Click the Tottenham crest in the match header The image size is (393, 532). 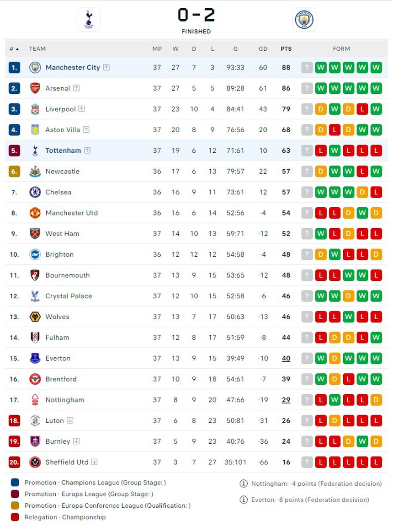(x=88, y=19)
